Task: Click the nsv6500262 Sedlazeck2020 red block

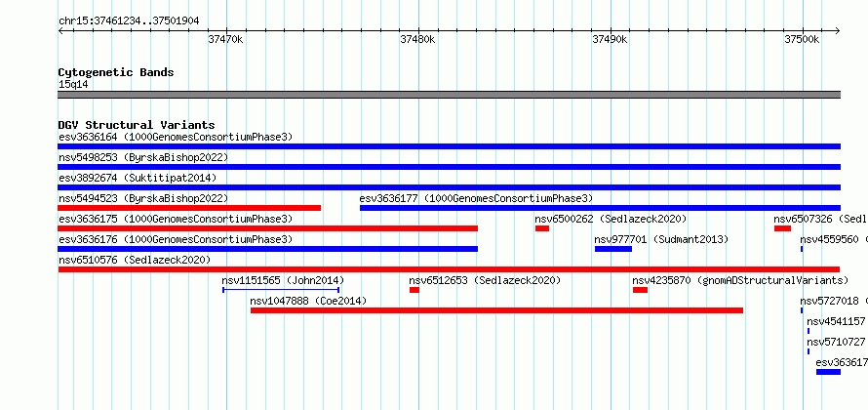Action: (542, 228)
